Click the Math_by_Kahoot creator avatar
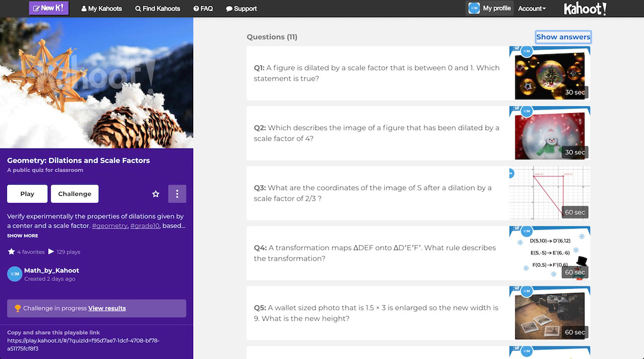Screen dimensions: 644x359 pyautogui.click(x=14, y=274)
